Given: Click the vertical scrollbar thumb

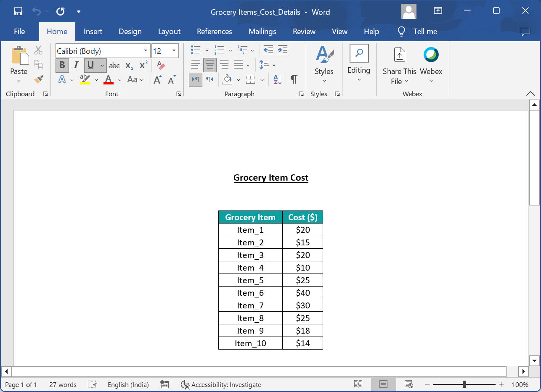Looking at the screenshot, I should [534, 158].
